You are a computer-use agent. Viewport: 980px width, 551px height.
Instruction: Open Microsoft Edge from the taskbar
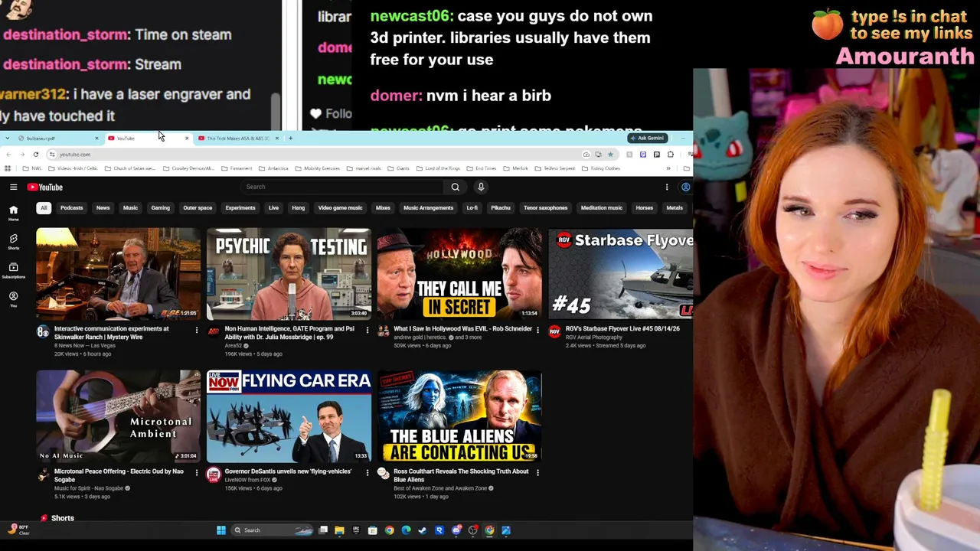[406, 530]
